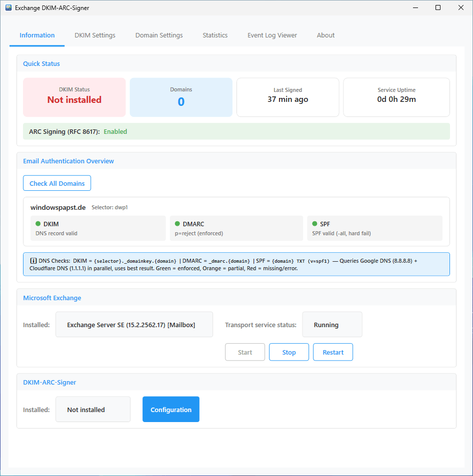Viewport: 473px width, 476px height.
Task: Click the ARC Signing Enabled status banner
Action: (x=236, y=131)
